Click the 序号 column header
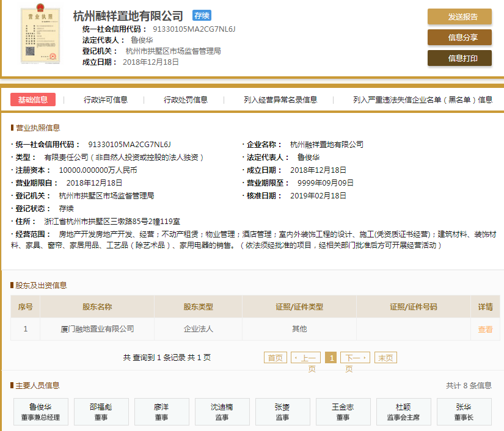The image size is (504, 431). point(26,306)
